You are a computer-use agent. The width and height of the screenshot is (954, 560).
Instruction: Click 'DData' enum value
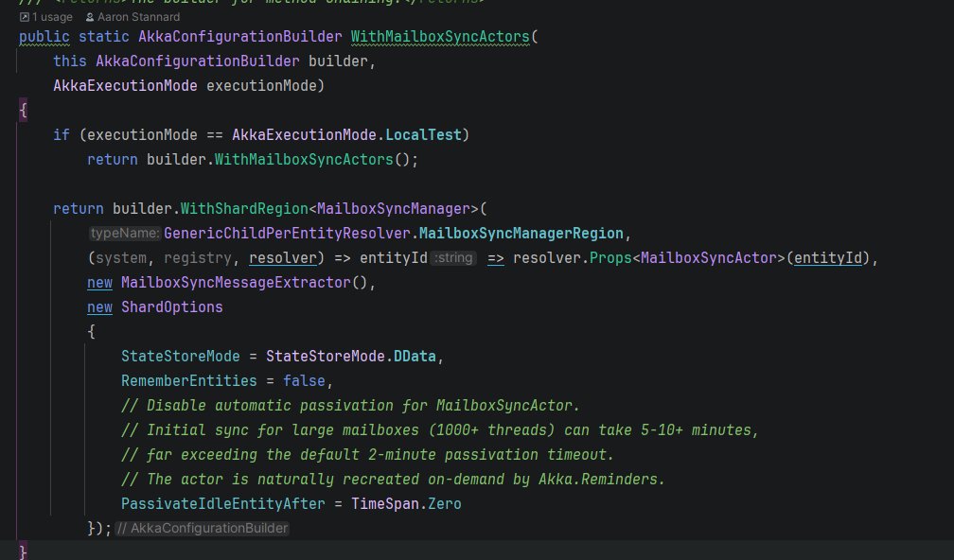pyautogui.click(x=415, y=357)
